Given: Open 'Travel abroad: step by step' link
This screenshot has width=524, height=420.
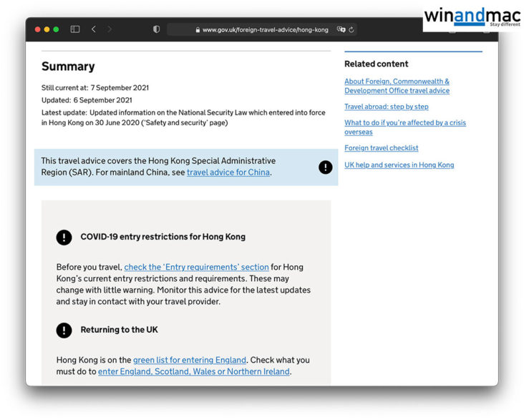Looking at the screenshot, I should (x=386, y=107).
